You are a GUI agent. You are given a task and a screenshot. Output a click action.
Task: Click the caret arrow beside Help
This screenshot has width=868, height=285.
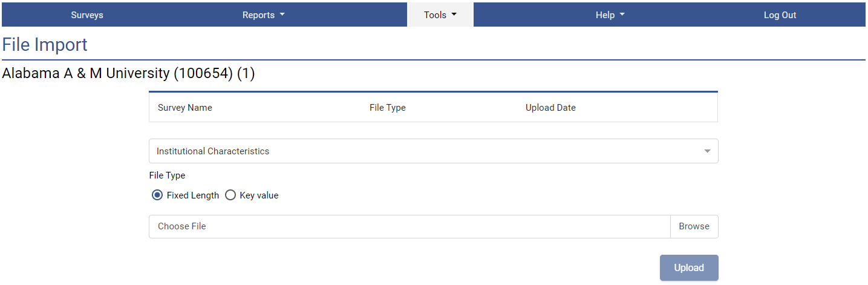click(622, 15)
